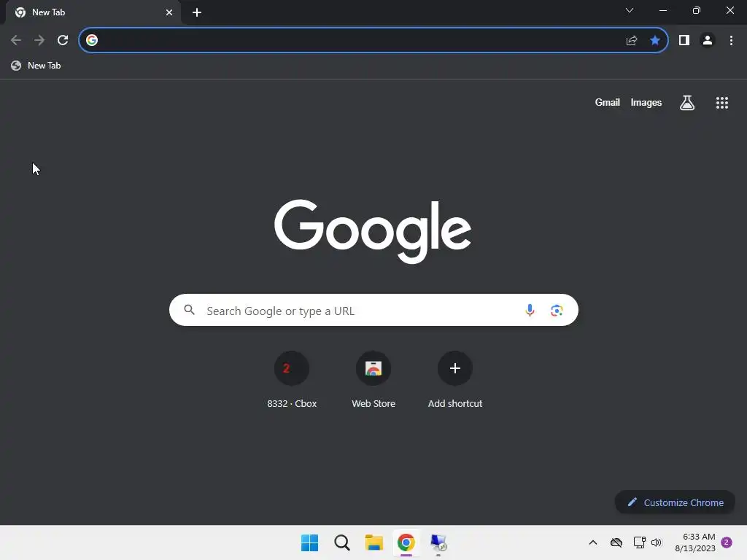Open Search Labs flask icon
This screenshot has width=747, height=560.
687,102
